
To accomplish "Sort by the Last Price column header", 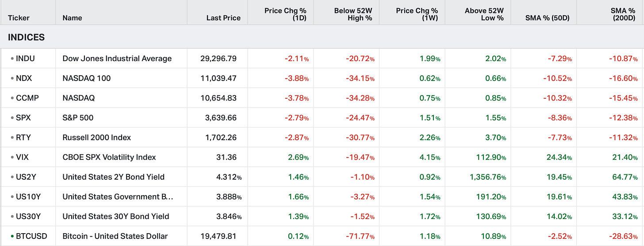I will [x=223, y=18].
